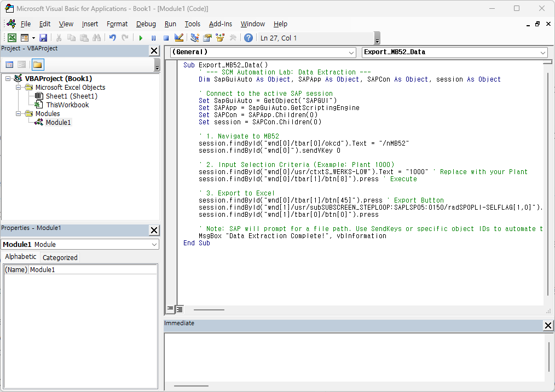The width and height of the screenshot is (555, 392).
Task: Open the Export_MB52_Data procedure dropdown
Action: [x=542, y=52]
